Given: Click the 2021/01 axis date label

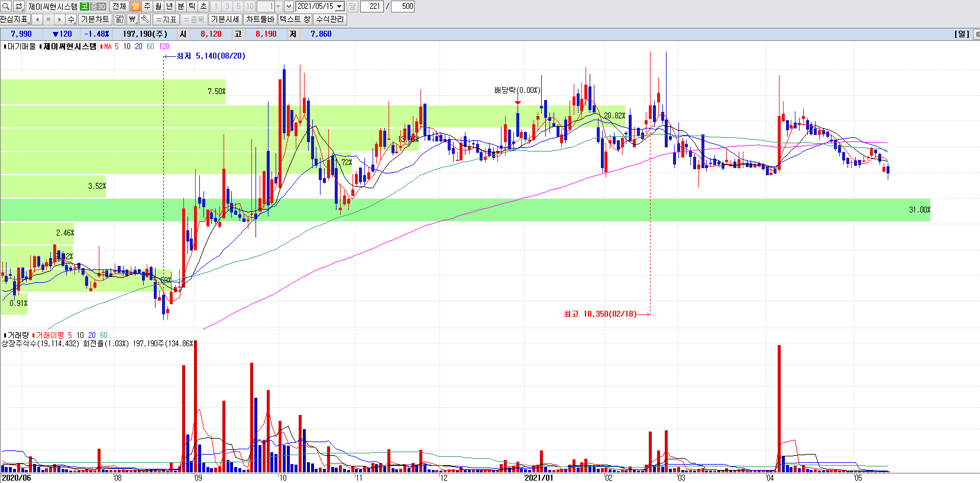Looking at the screenshot, I should click(x=539, y=478).
